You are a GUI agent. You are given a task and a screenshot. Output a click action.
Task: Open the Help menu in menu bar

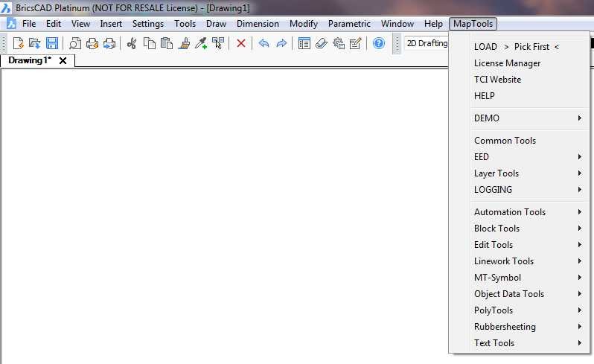click(x=433, y=24)
